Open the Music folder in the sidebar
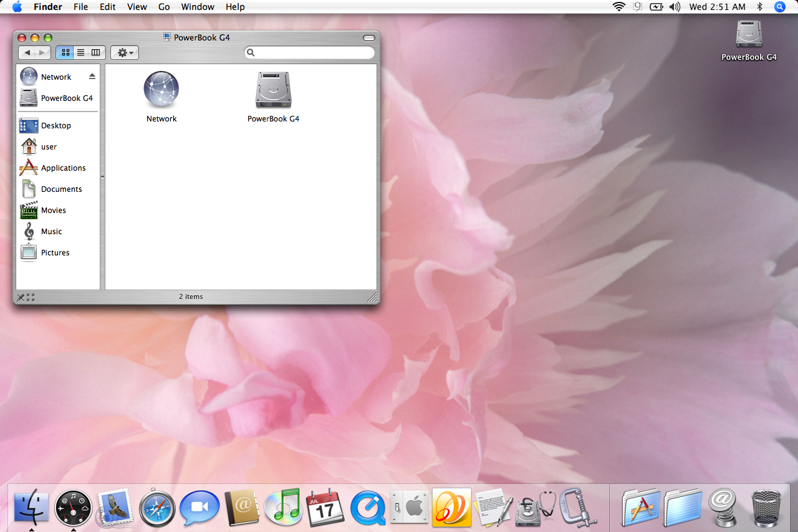798x532 pixels. 41,231
